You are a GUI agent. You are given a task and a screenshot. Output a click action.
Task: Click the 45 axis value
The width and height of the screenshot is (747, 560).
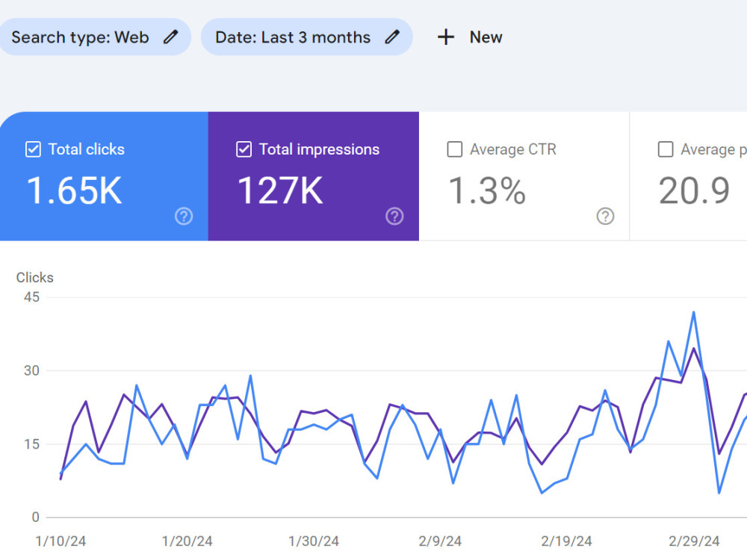(31, 297)
